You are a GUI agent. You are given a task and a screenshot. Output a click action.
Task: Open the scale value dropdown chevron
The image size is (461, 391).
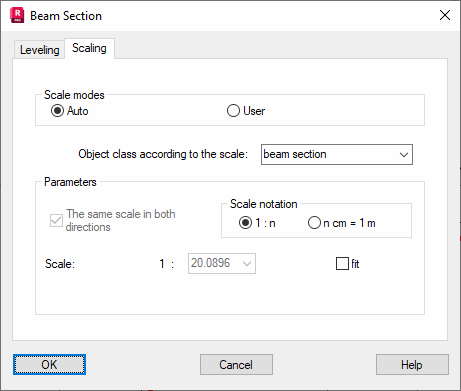pos(247,264)
